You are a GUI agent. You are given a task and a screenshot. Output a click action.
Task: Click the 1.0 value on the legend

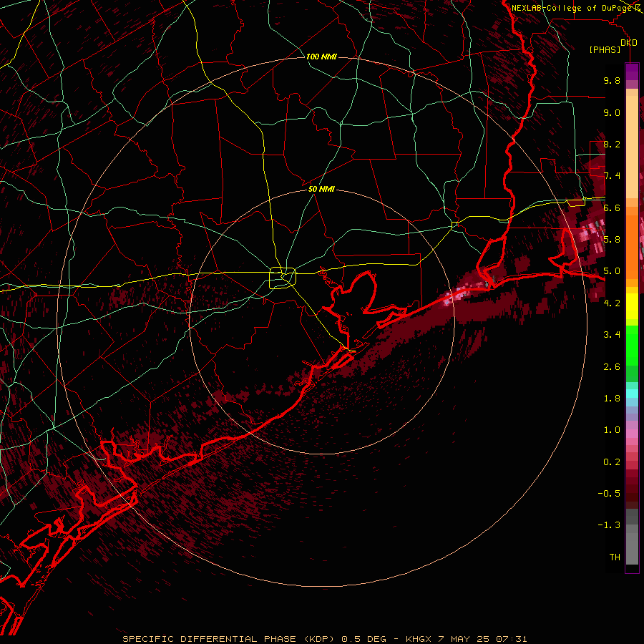point(612,430)
